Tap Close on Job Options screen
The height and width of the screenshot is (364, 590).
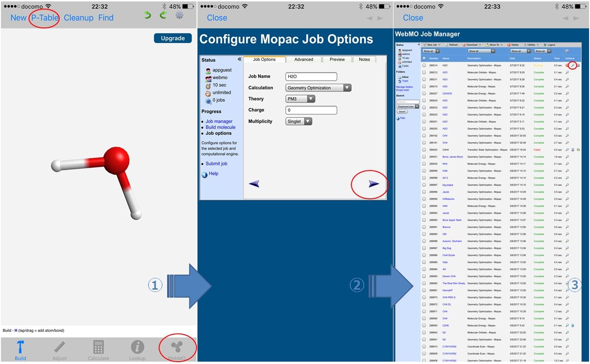coord(217,18)
